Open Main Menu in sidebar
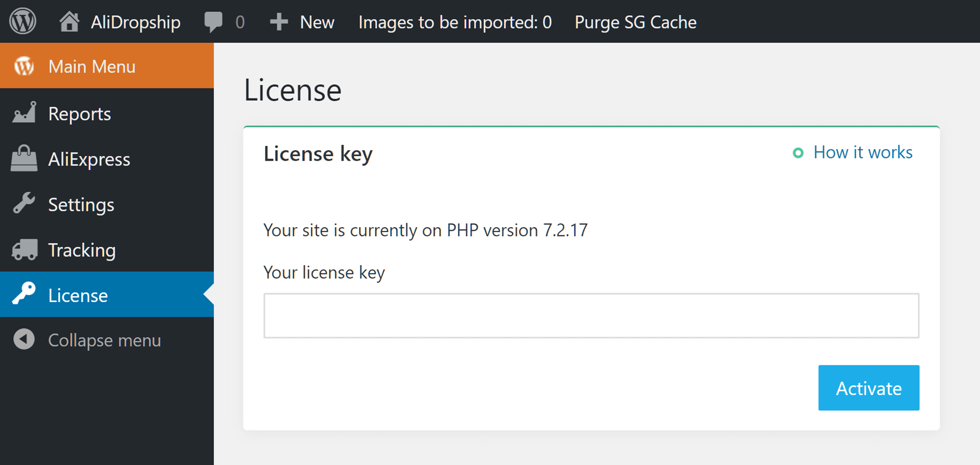 point(91,66)
